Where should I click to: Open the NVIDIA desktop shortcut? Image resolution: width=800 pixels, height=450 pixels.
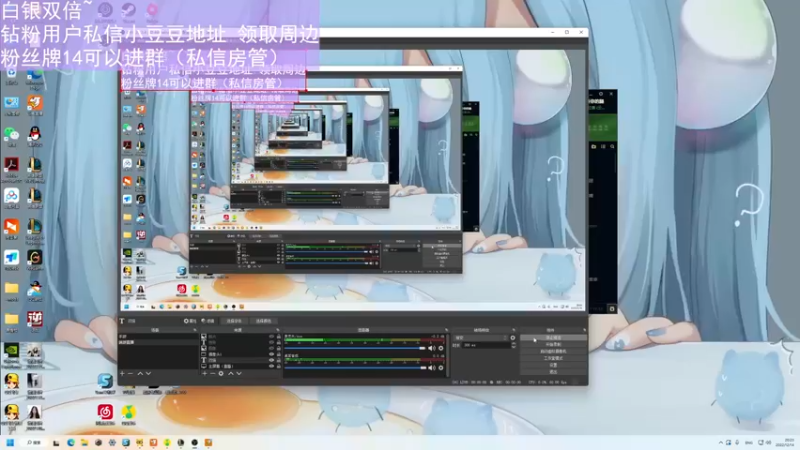pos(11,352)
